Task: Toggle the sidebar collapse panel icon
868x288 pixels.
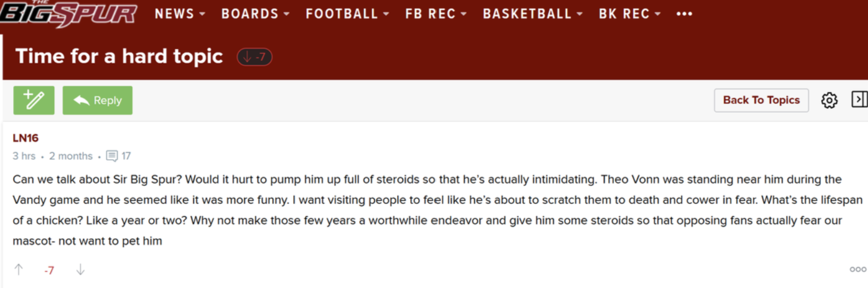Action: [x=859, y=100]
